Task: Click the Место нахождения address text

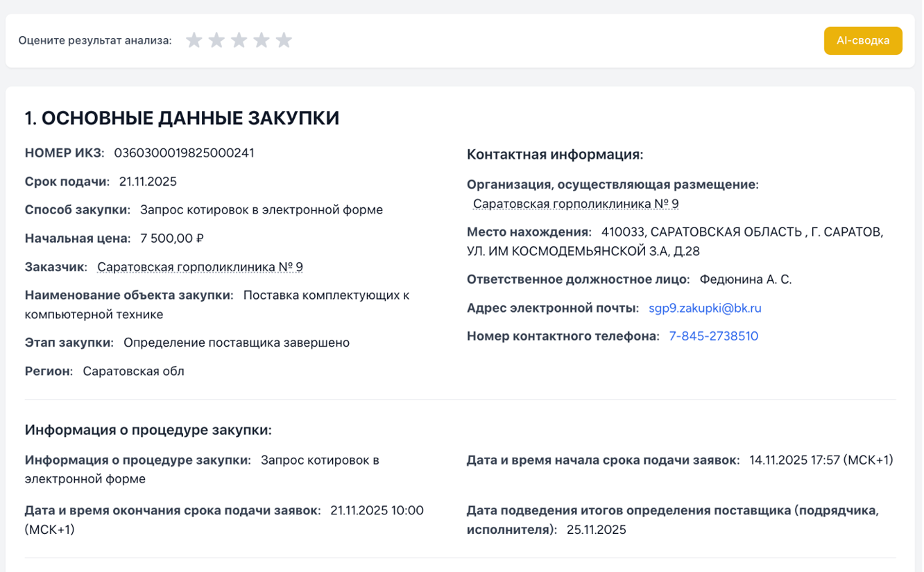Action: point(742,232)
